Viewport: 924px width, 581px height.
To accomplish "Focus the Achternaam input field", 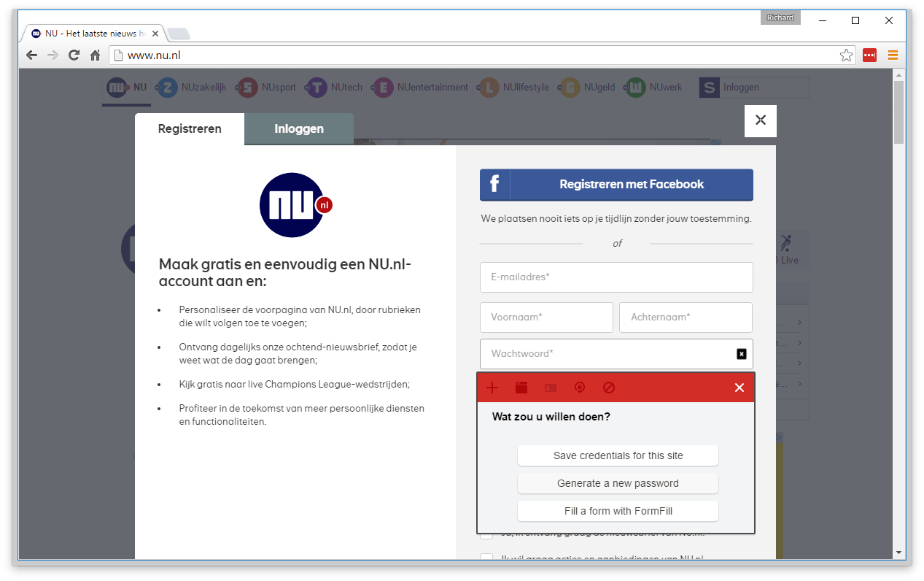I will point(686,318).
